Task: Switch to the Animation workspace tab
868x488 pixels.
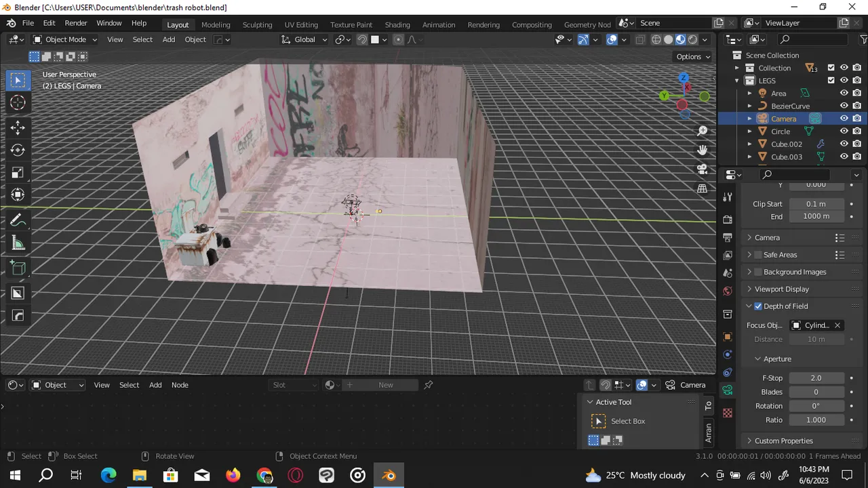Action: point(439,24)
